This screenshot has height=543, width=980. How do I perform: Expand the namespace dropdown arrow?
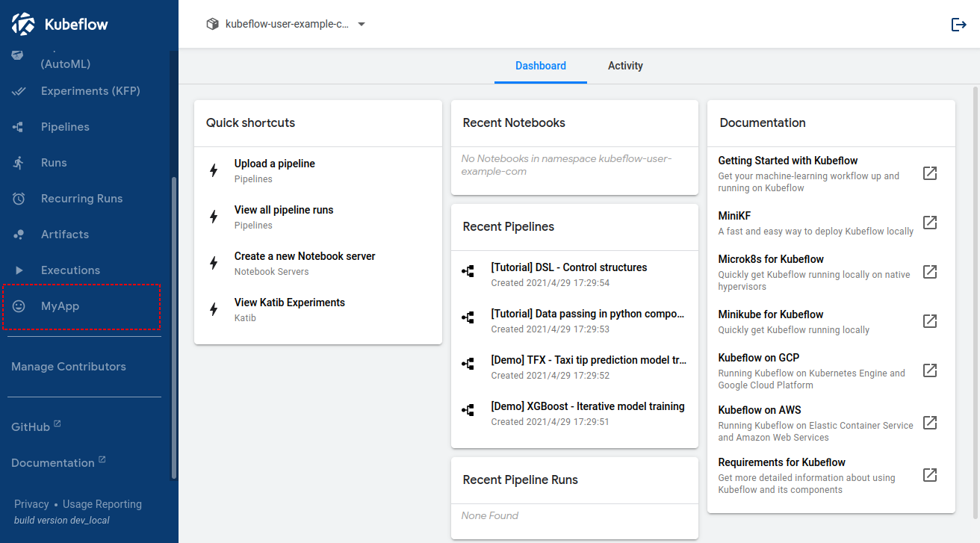click(x=361, y=23)
